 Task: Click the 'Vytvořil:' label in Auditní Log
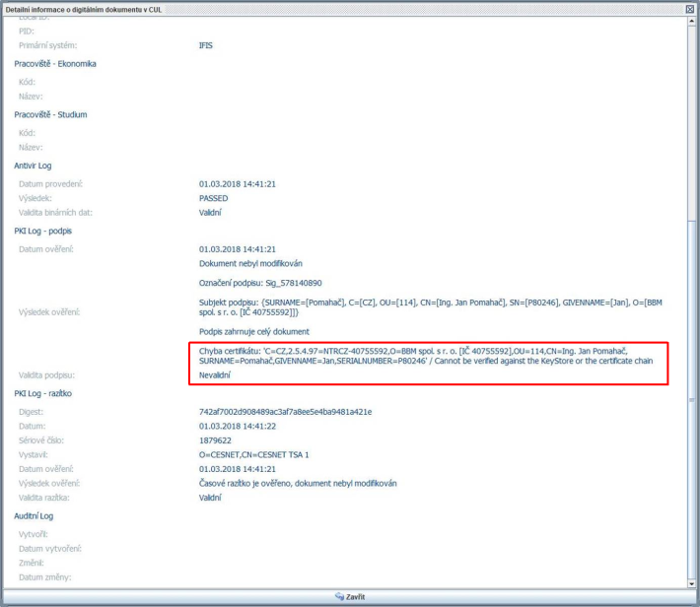(x=34, y=534)
